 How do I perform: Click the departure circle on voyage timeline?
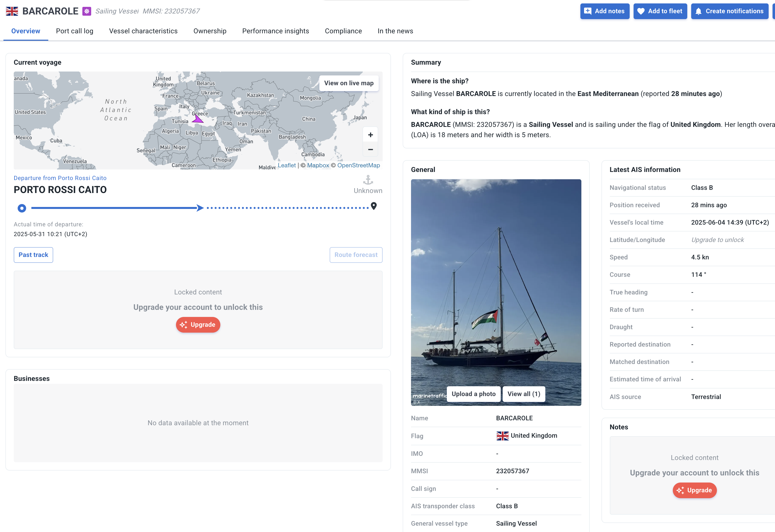click(x=22, y=208)
